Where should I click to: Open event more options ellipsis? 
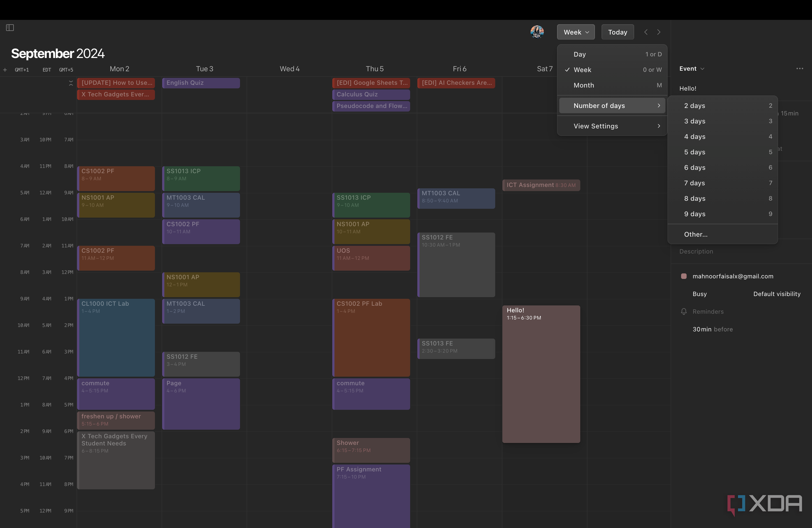tap(799, 68)
